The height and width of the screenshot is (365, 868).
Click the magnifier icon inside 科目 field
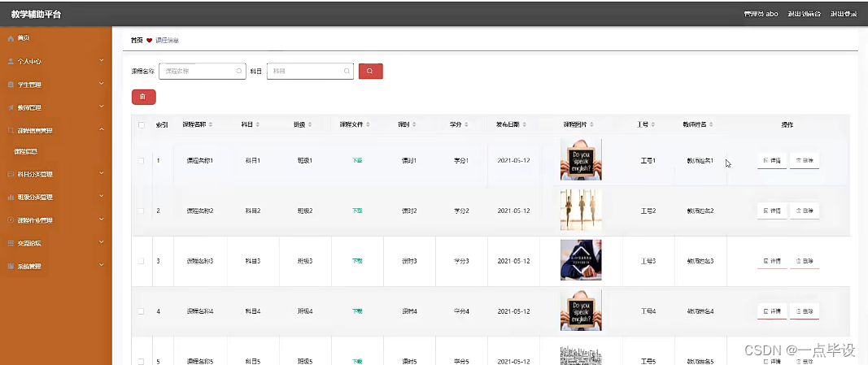(347, 72)
